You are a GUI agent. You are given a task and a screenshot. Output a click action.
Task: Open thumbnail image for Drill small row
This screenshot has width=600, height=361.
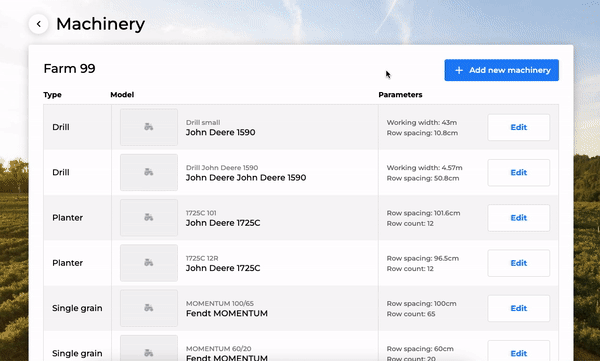pos(149,127)
